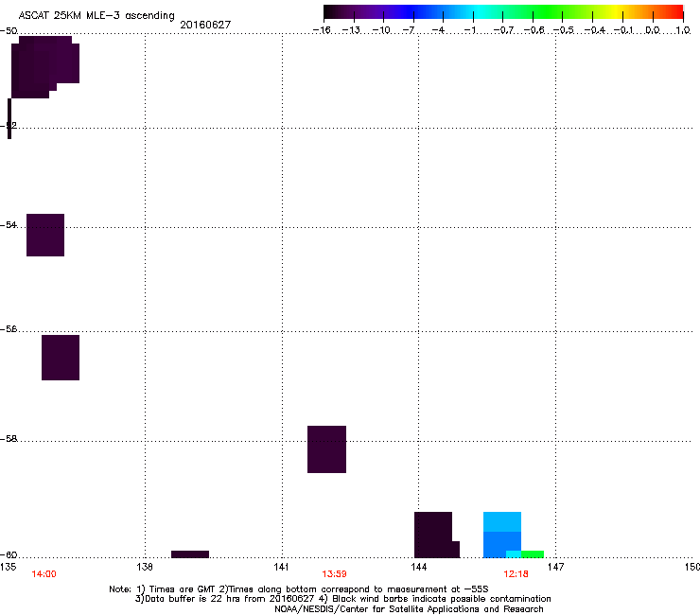
Task: Click the "Times are GMT" note line
Action: (x=299, y=589)
